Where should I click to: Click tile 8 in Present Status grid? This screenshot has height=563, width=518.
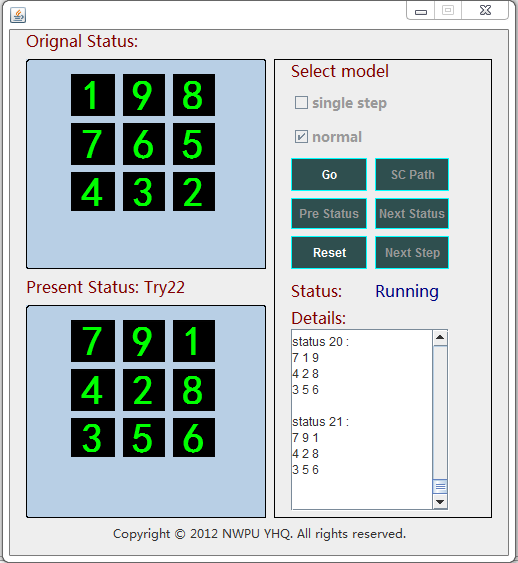(194, 390)
